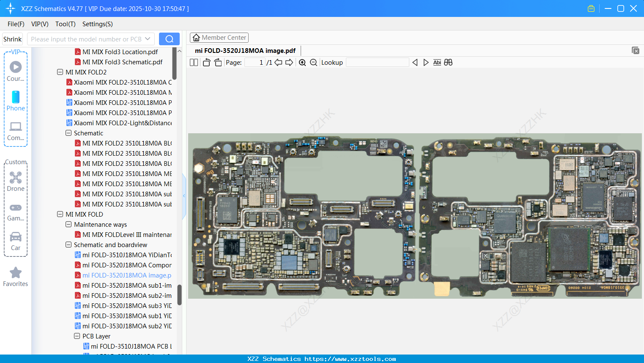This screenshot has width=644, height=363.
Task: Click the vault icon in title bar
Action: (x=591, y=8)
